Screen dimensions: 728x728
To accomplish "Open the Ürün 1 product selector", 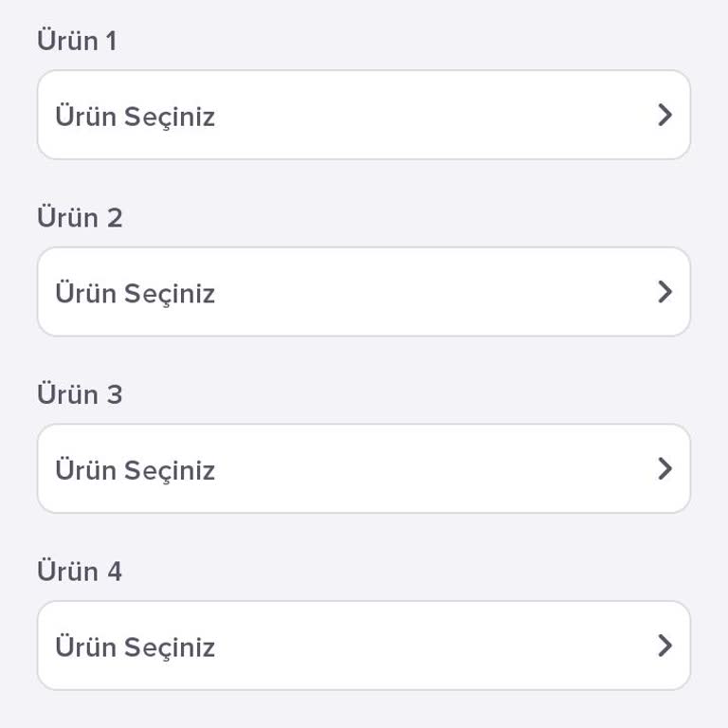I will pyautogui.click(x=363, y=115).
